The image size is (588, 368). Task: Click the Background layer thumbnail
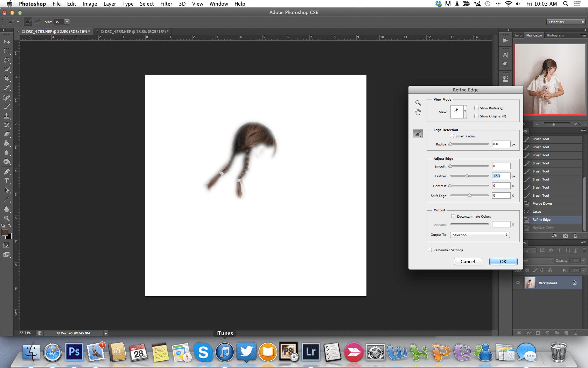(530, 282)
